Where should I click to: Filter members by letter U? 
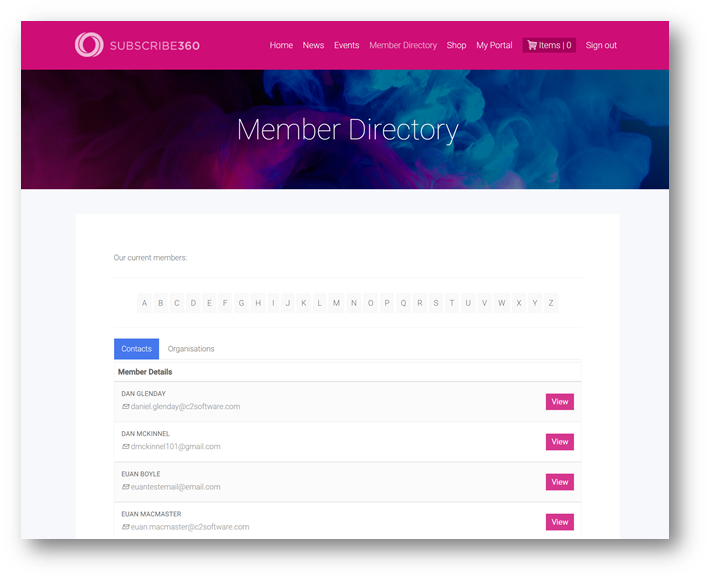(468, 303)
